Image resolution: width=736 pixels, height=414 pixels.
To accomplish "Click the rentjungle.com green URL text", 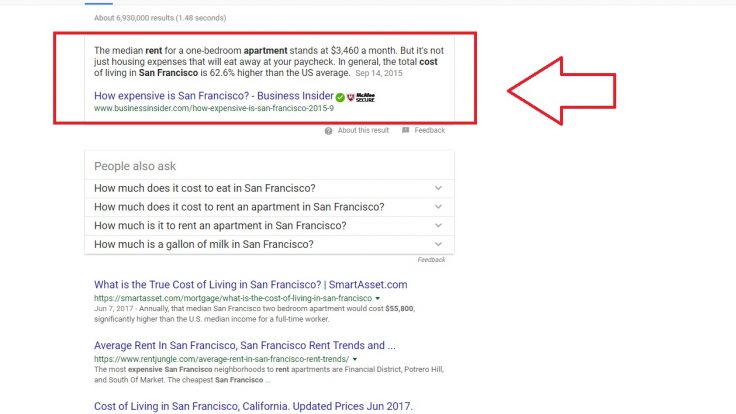I will click(222, 359).
